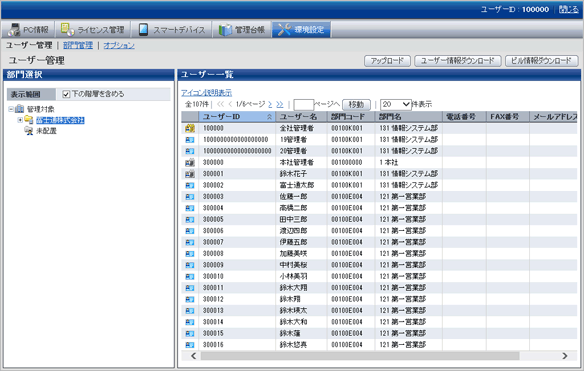Click user icon for 20管理者 row
This screenshot has width=584, height=371.
[x=190, y=151]
